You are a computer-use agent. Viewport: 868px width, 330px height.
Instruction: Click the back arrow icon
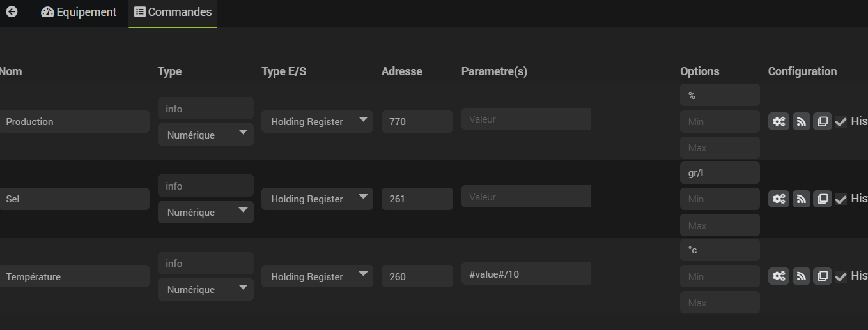pos(12,12)
